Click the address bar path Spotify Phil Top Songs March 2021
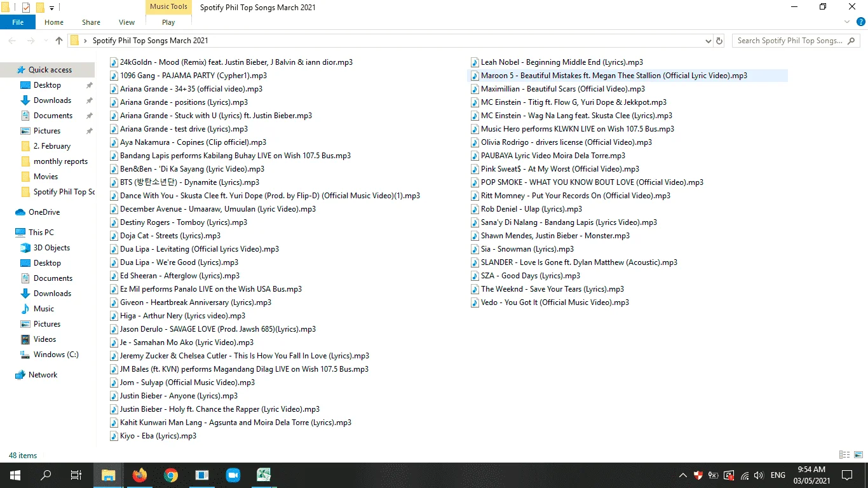The height and width of the screenshot is (488, 868). click(150, 41)
